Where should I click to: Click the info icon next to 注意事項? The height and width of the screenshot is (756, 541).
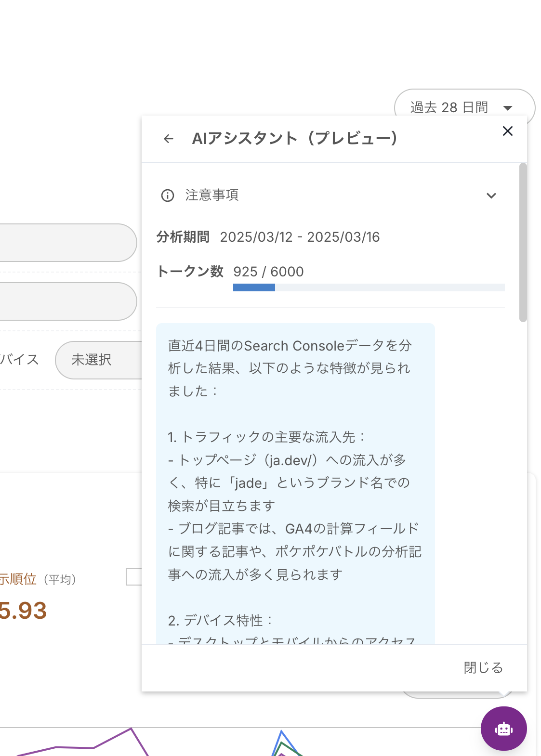(x=167, y=196)
